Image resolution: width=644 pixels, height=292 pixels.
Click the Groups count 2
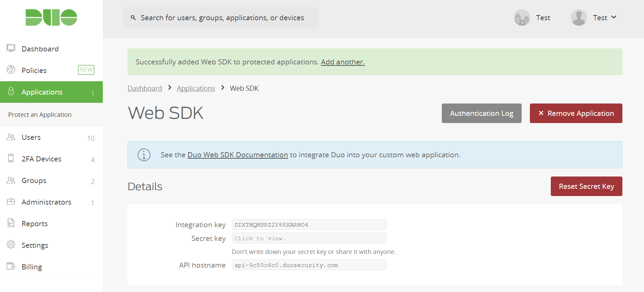point(93,181)
